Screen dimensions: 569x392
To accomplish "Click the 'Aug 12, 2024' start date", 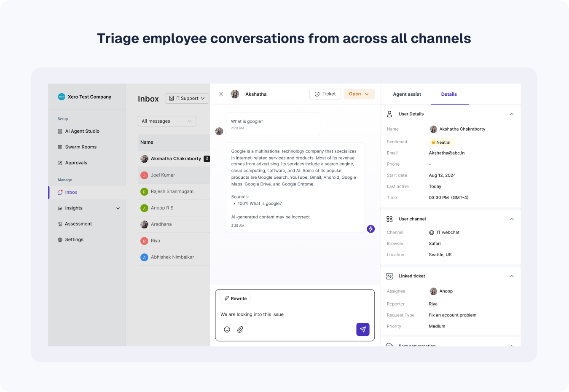I will [442, 175].
